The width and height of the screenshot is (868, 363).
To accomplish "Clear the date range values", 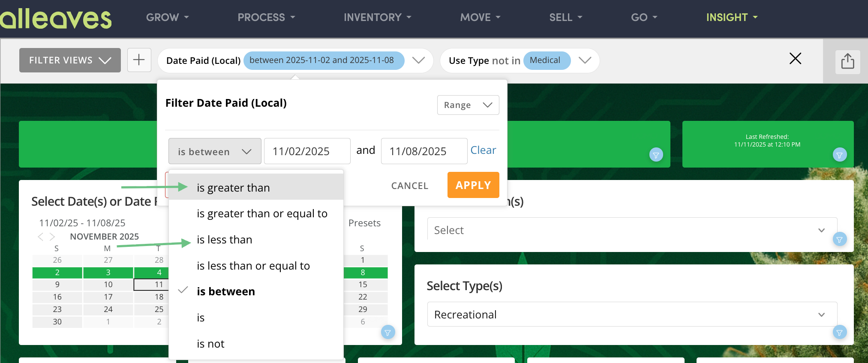I will 483,150.
